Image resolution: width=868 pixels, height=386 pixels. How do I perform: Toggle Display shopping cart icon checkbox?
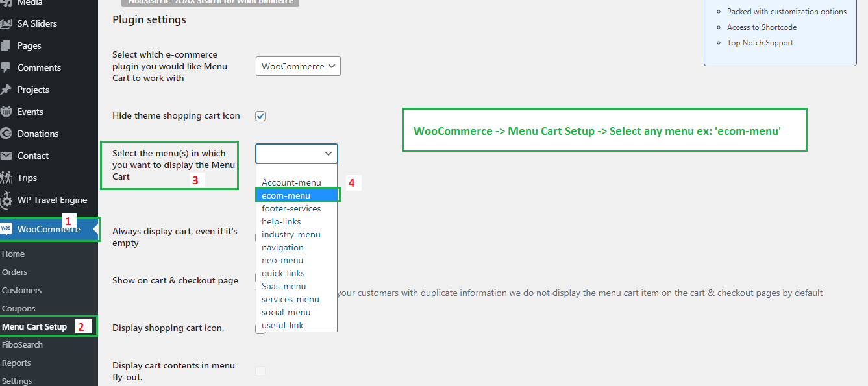[260, 329]
